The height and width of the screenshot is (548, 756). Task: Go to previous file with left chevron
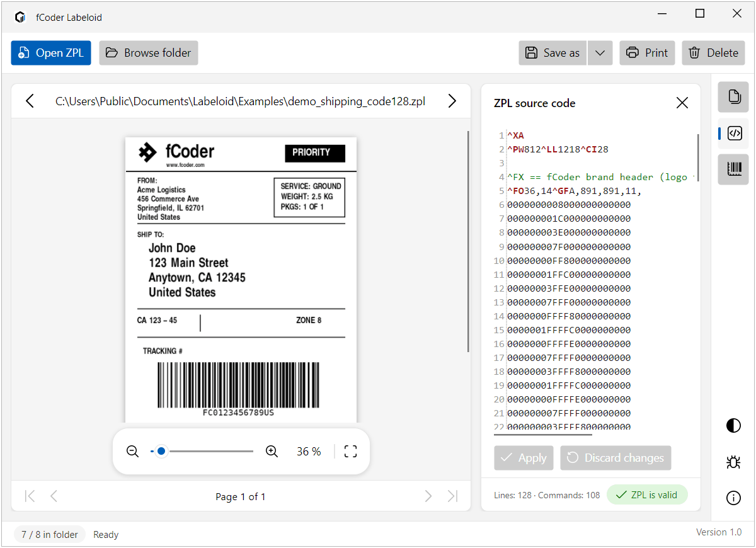pos(30,101)
